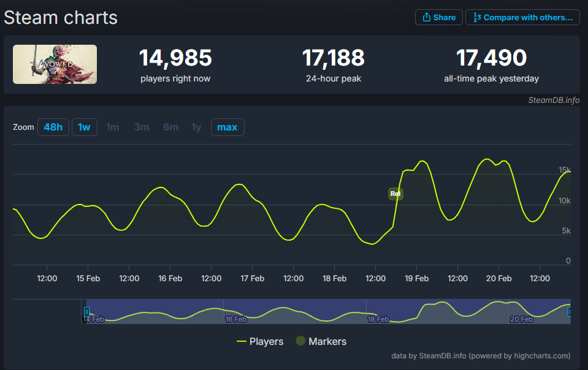588x370 pixels.
Task: Click the right navigator range handle
Action: [x=571, y=311]
